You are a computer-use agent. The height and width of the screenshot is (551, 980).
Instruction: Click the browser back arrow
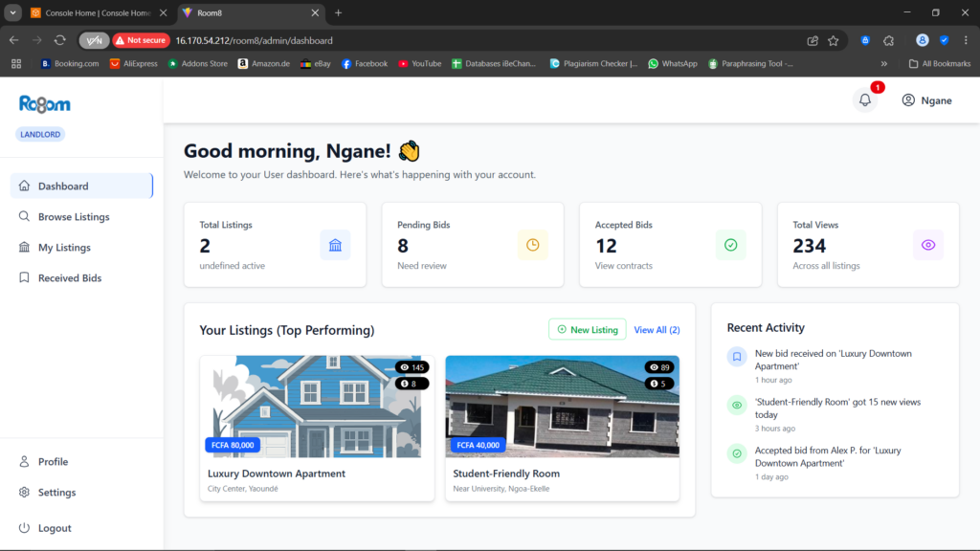tap(13, 40)
